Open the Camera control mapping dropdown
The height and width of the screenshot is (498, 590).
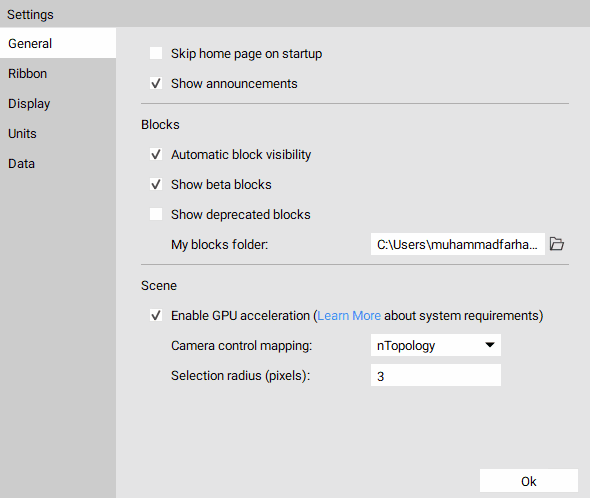[x=436, y=345]
